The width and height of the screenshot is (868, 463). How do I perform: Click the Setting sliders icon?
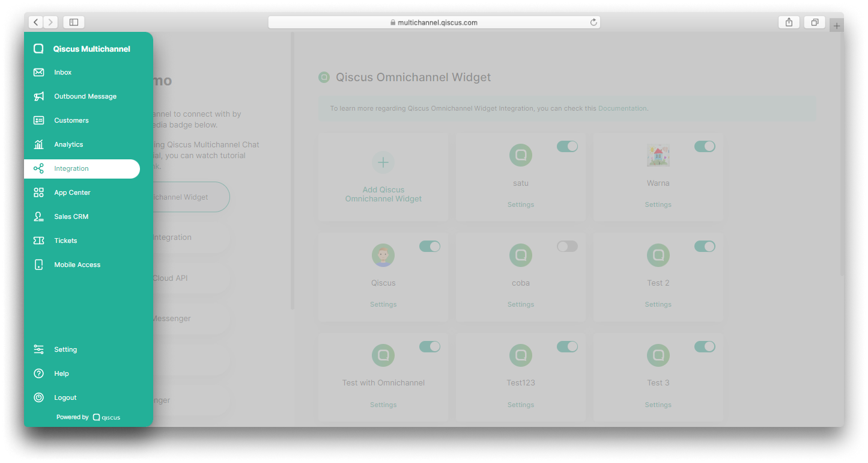pos(38,349)
